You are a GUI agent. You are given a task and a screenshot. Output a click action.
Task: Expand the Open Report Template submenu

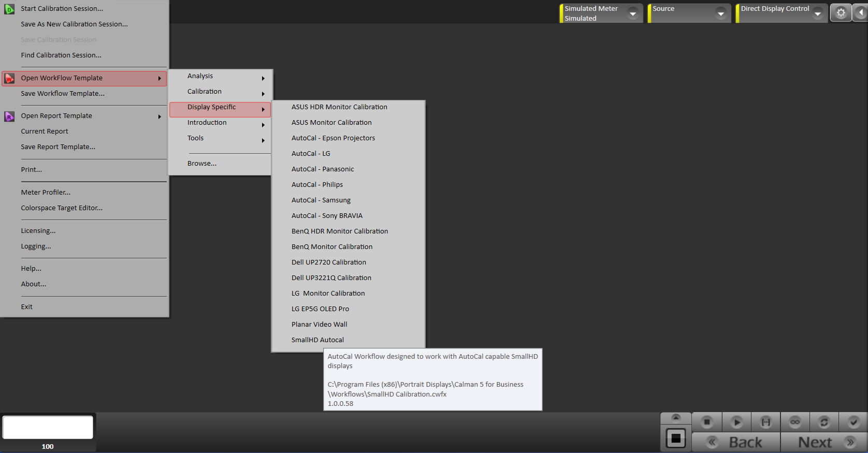84,116
